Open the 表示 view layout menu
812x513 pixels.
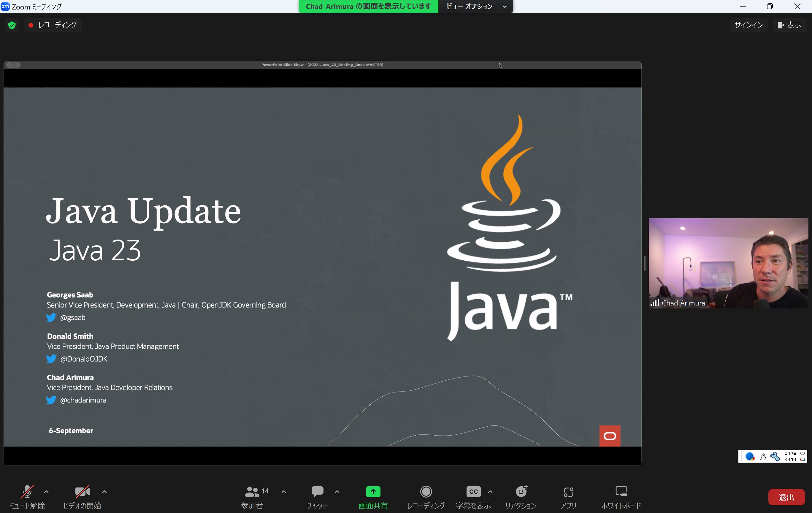click(x=789, y=25)
